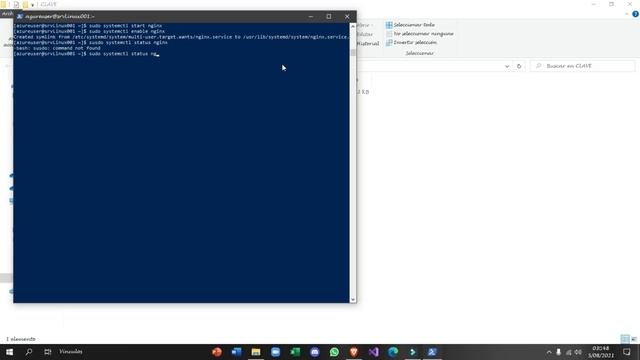640x360 pixels.
Task: Click the 'sudo systemctl start nginx' line
Action: (x=88, y=26)
